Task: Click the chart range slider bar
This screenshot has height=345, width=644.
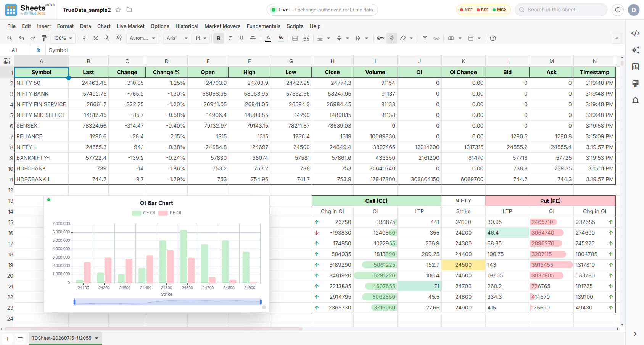Action: 167,302
